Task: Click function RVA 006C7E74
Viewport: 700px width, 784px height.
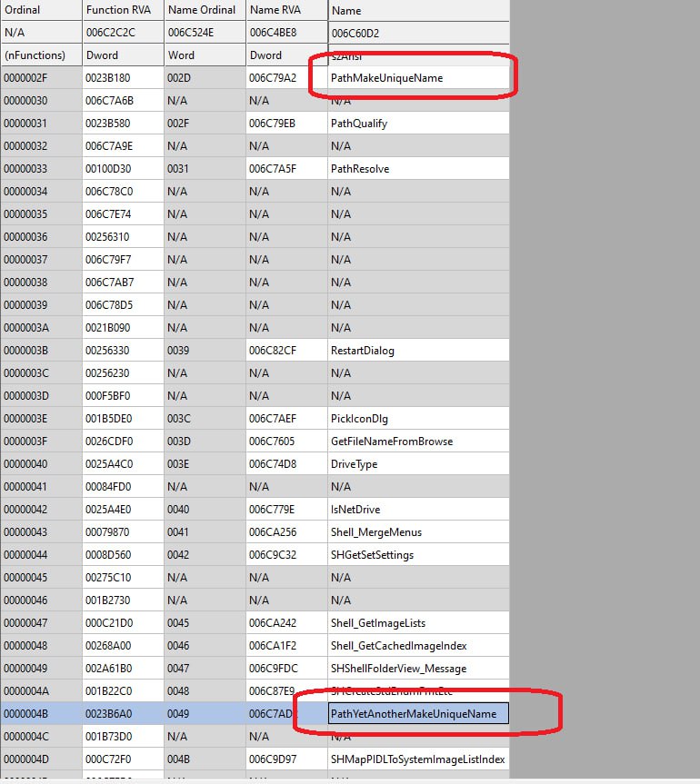Action: click(x=123, y=214)
